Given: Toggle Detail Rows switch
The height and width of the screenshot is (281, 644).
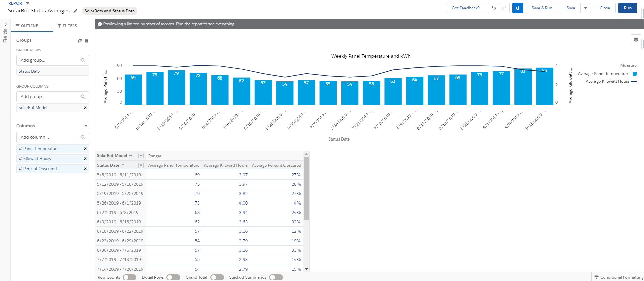Looking at the screenshot, I should [173, 277].
